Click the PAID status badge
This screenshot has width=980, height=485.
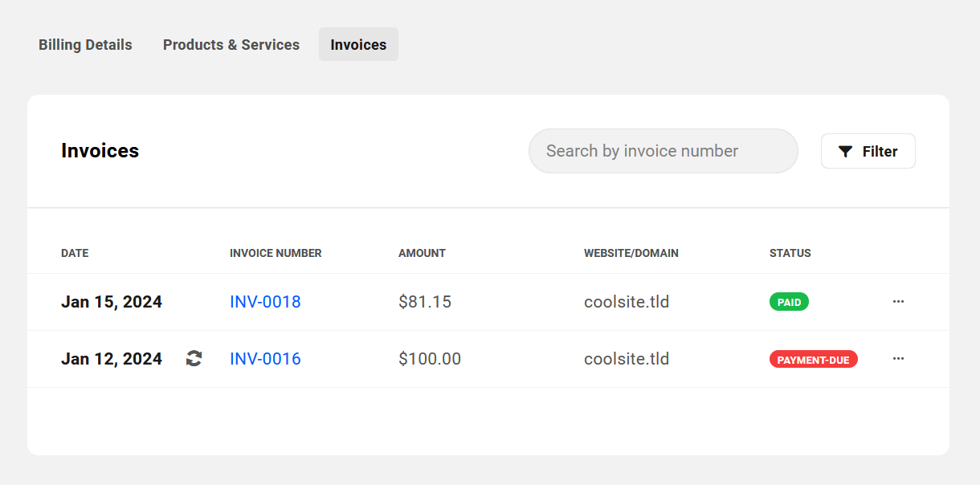click(789, 303)
